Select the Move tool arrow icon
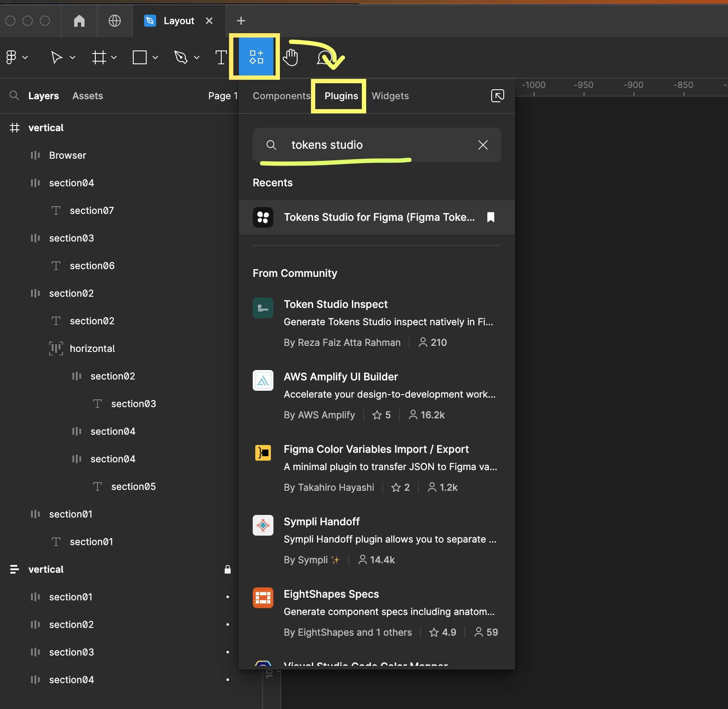The width and height of the screenshot is (728, 709). [56, 57]
